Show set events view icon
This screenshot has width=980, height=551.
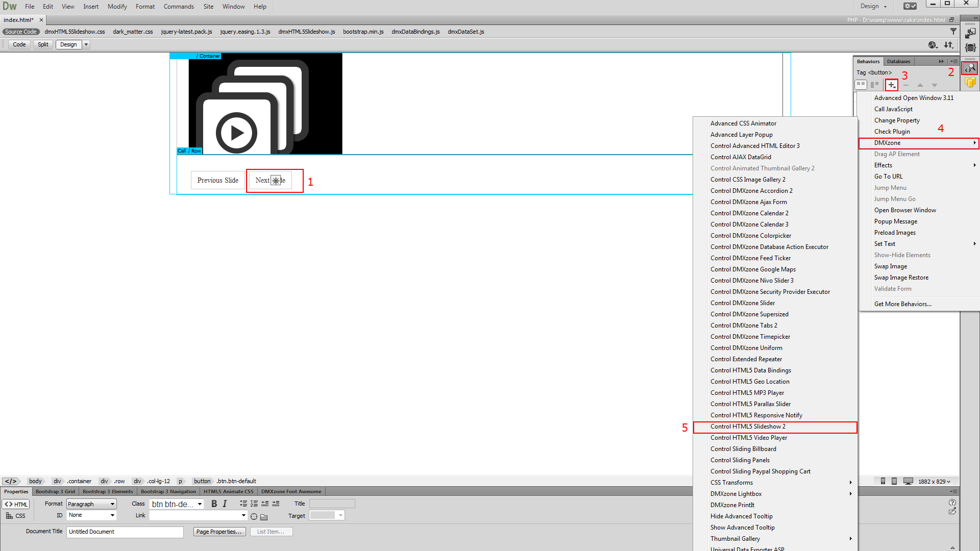tap(861, 85)
